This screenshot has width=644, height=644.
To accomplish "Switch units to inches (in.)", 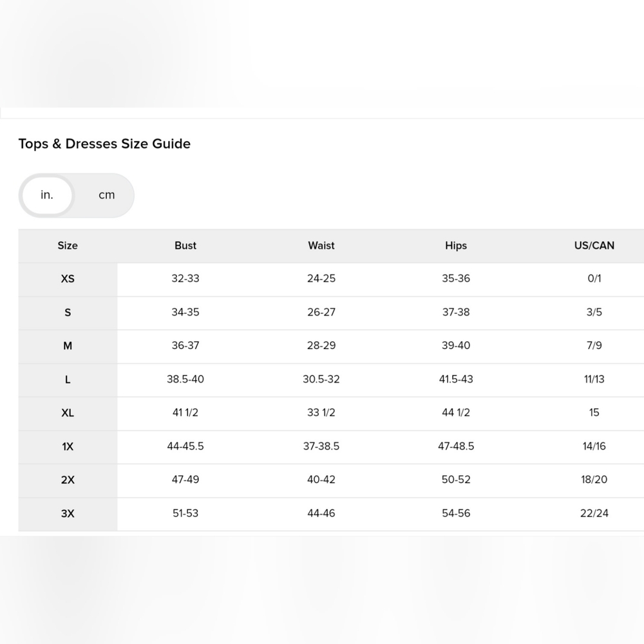I will (x=47, y=196).
